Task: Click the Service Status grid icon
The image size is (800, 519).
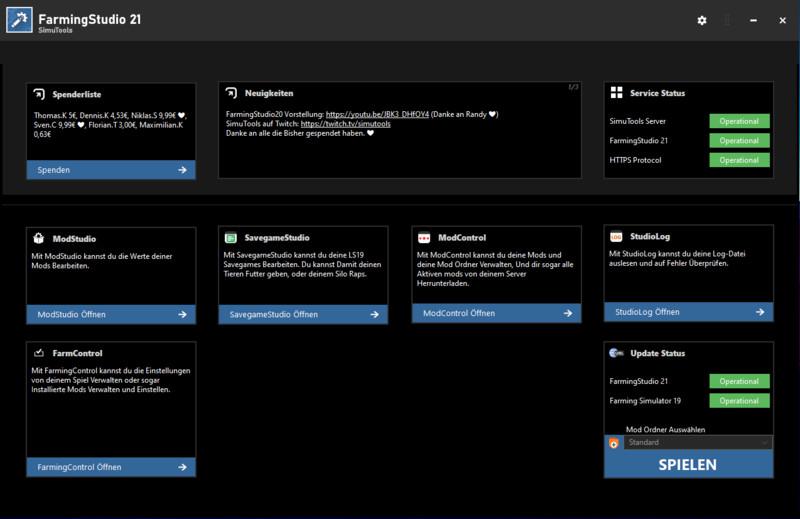Action: [616, 93]
